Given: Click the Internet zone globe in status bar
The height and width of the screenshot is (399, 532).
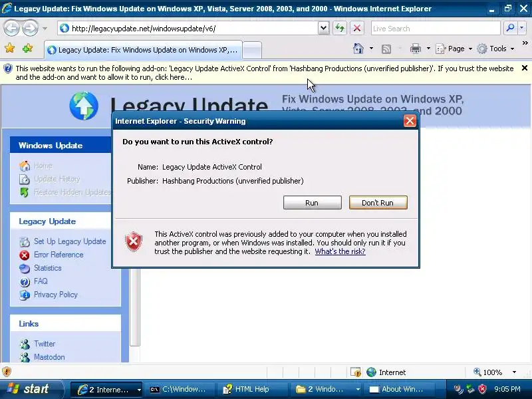Looking at the screenshot, I should (372, 372).
